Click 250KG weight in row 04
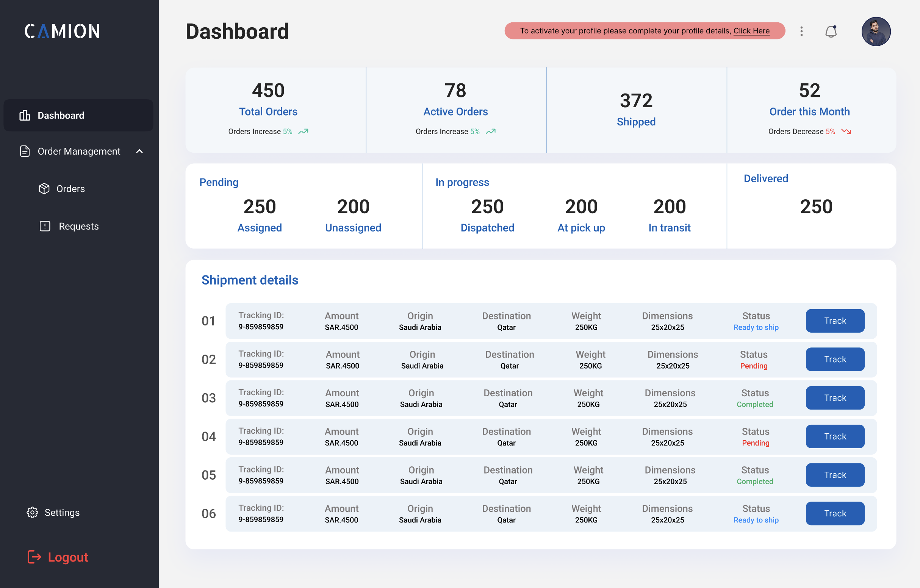920x588 pixels. [x=586, y=443]
